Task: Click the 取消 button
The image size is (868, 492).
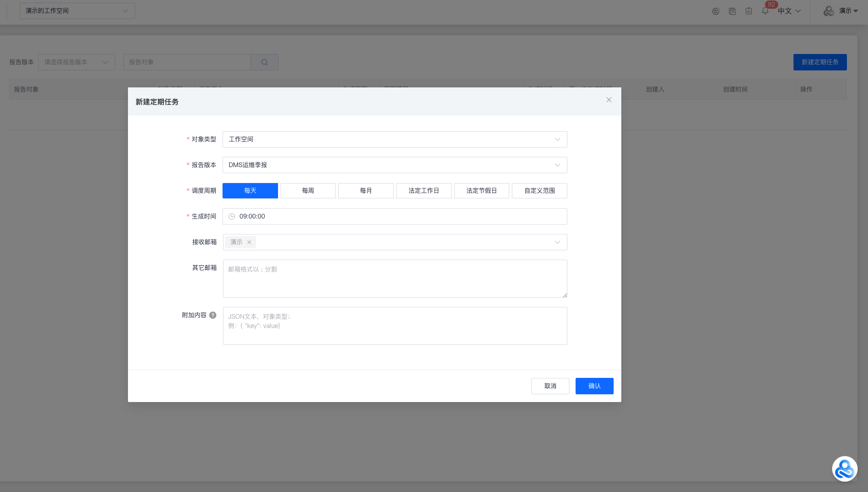Action: tap(550, 386)
